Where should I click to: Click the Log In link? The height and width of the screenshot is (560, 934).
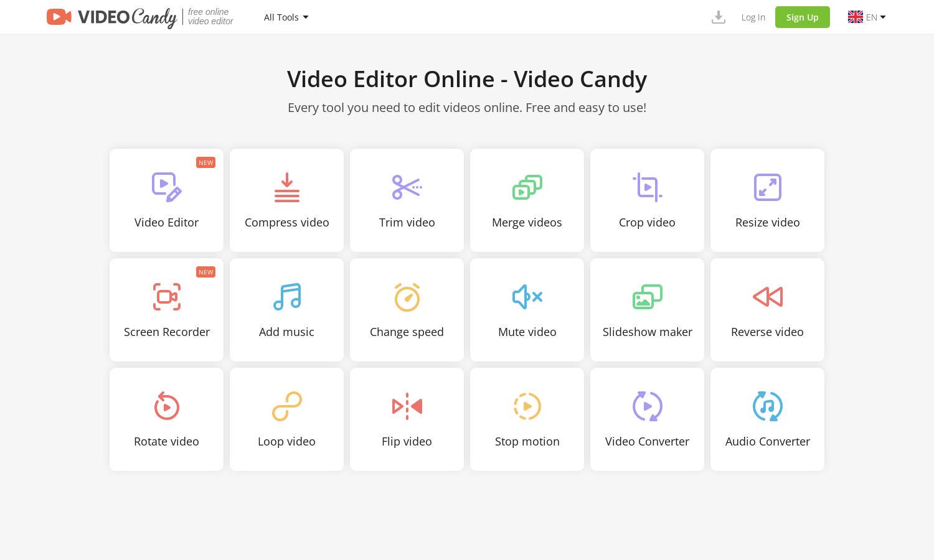753,17
